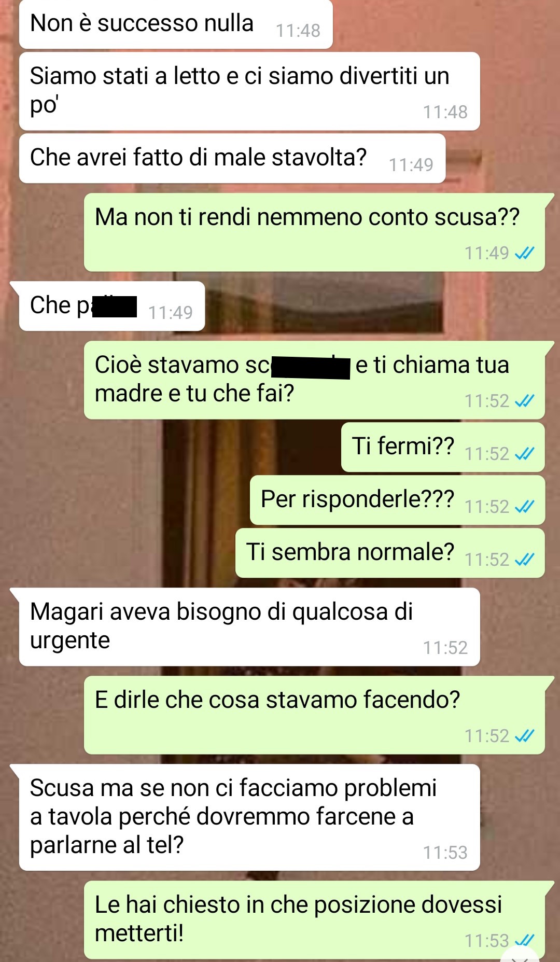
Task: Select the 'Magari aveva bisogno di qualcosa' bubble
Action: tap(249, 627)
